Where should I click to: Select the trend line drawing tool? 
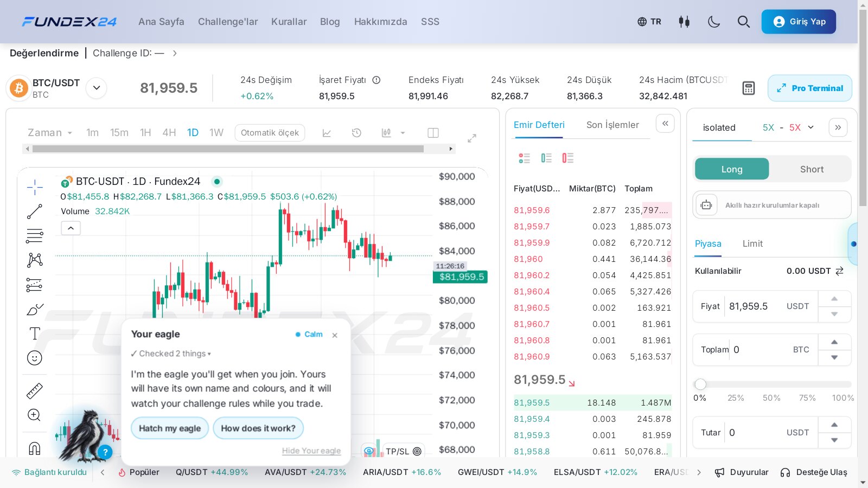pyautogui.click(x=35, y=211)
